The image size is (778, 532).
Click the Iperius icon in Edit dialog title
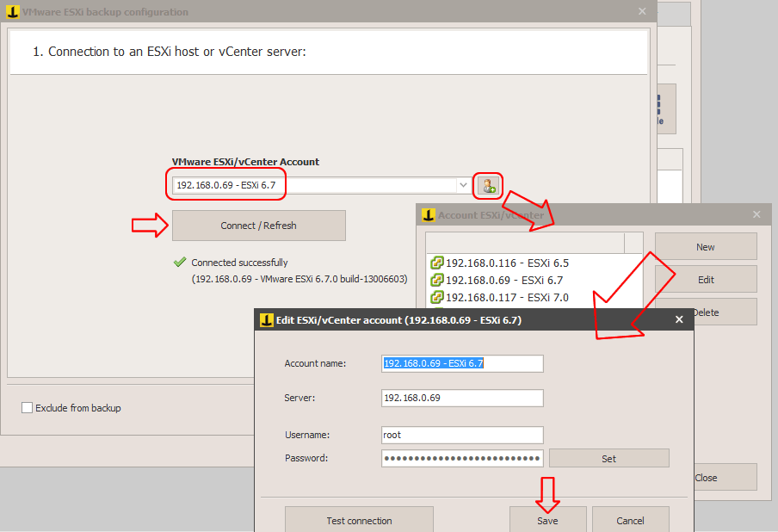click(267, 320)
